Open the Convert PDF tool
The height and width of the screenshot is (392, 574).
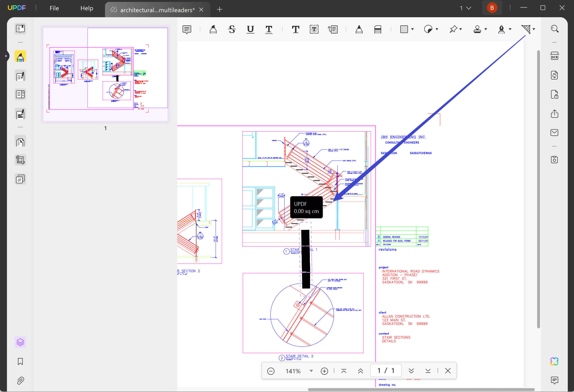pos(554,75)
